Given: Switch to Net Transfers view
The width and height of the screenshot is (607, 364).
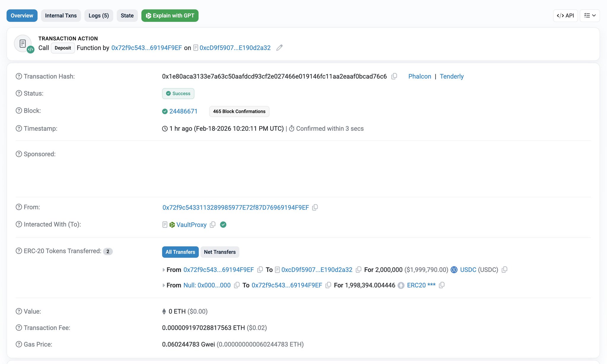Looking at the screenshot, I should (220, 252).
